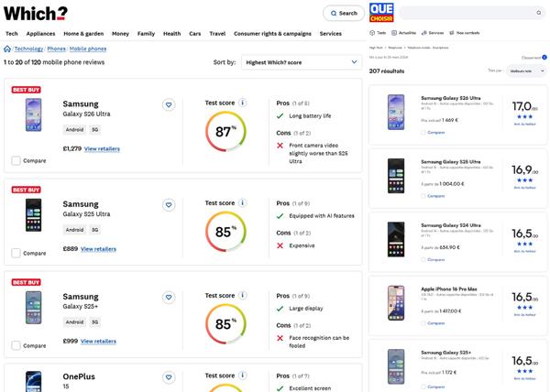This screenshot has height=392, width=550.
Task: Click the home icon in Which? breadcrumb
Action: 7,49
